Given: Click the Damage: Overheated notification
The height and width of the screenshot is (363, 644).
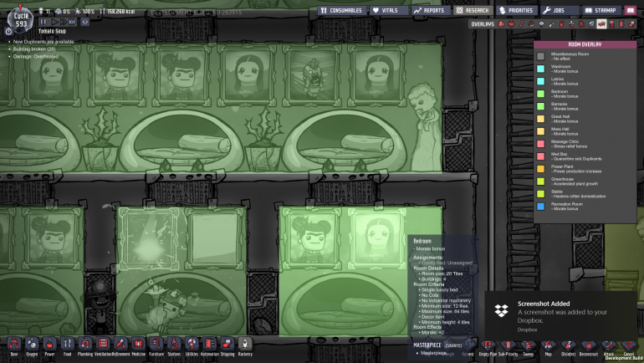Looking at the screenshot, I should (x=35, y=56).
